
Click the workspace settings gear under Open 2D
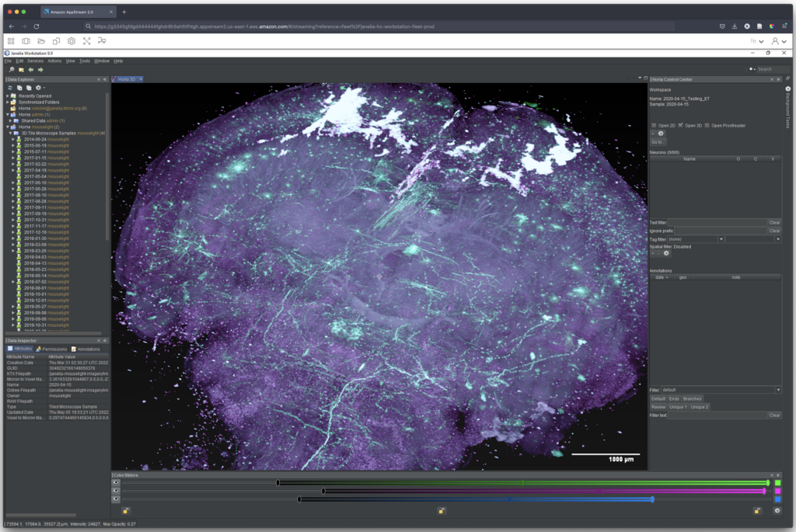[x=661, y=134]
